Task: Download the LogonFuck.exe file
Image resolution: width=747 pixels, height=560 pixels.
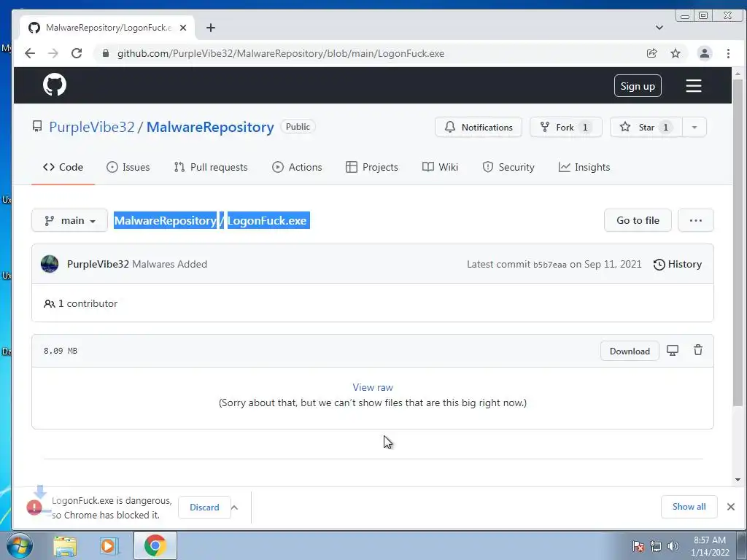Action: pos(630,351)
